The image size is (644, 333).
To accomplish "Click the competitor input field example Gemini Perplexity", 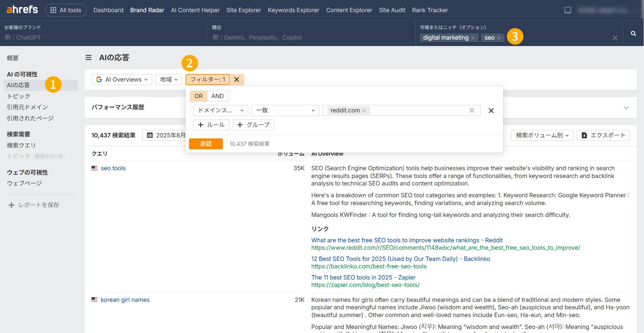I will 257,37.
